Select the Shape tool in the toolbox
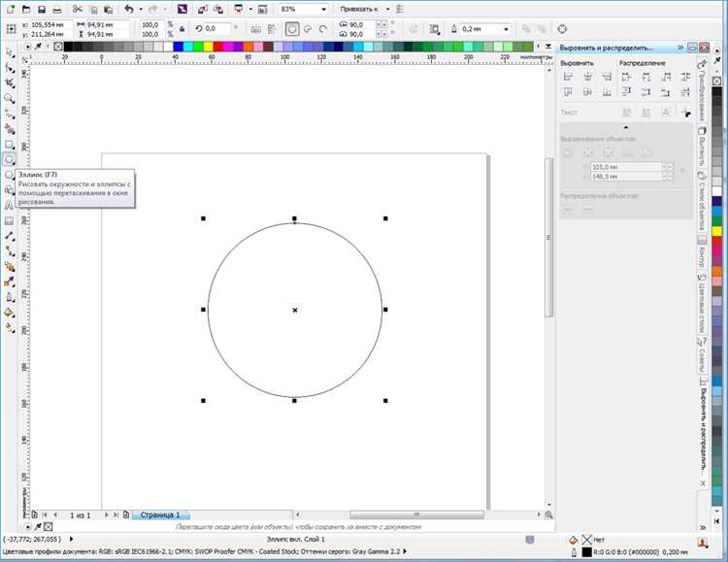This screenshot has height=562, width=728. 10,67
